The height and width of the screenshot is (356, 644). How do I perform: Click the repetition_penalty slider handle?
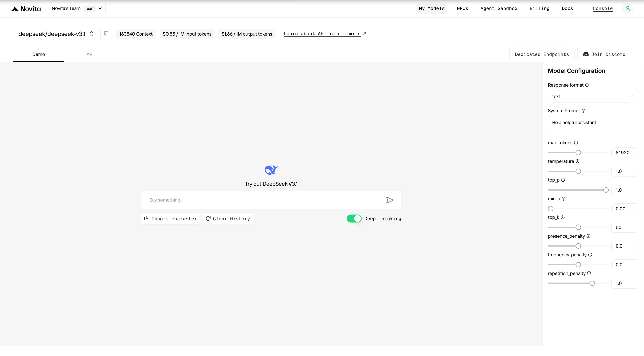[x=592, y=283]
